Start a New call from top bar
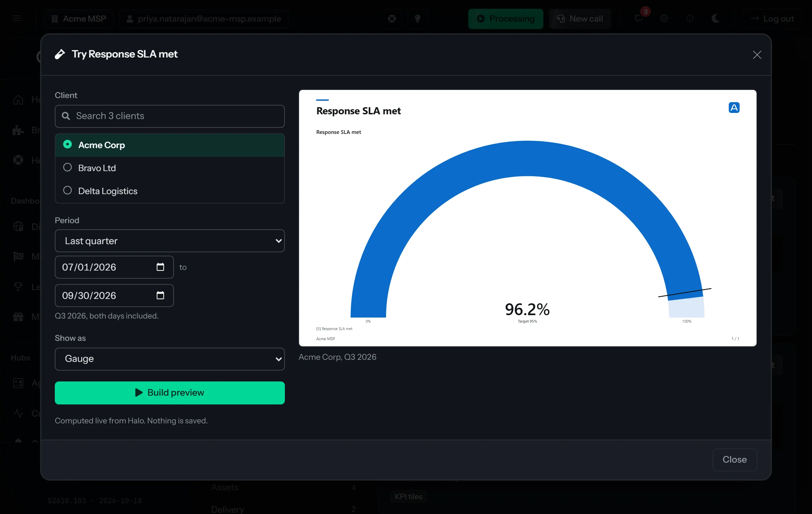 point(580,19)
